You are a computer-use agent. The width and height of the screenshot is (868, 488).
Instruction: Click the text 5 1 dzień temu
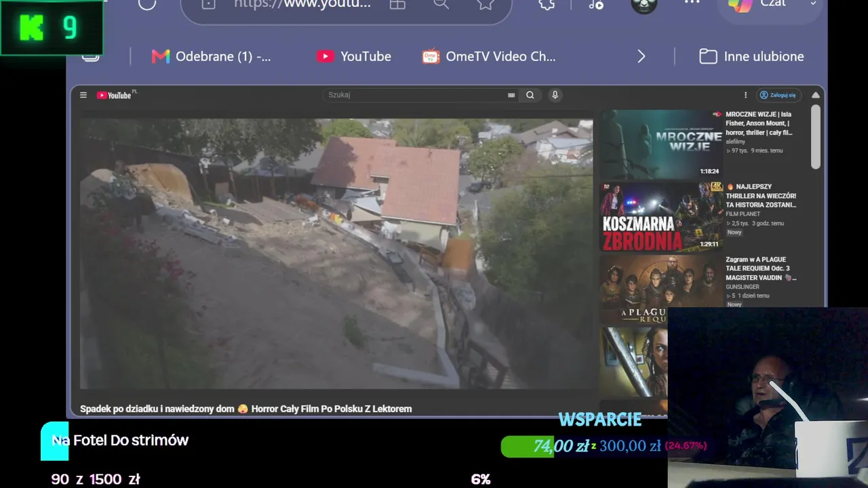[747, 296]
